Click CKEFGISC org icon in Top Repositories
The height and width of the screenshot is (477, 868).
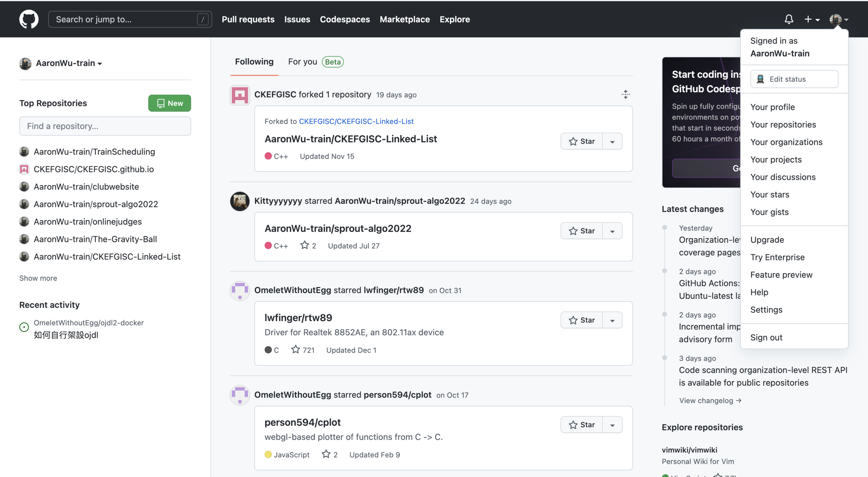24,169
